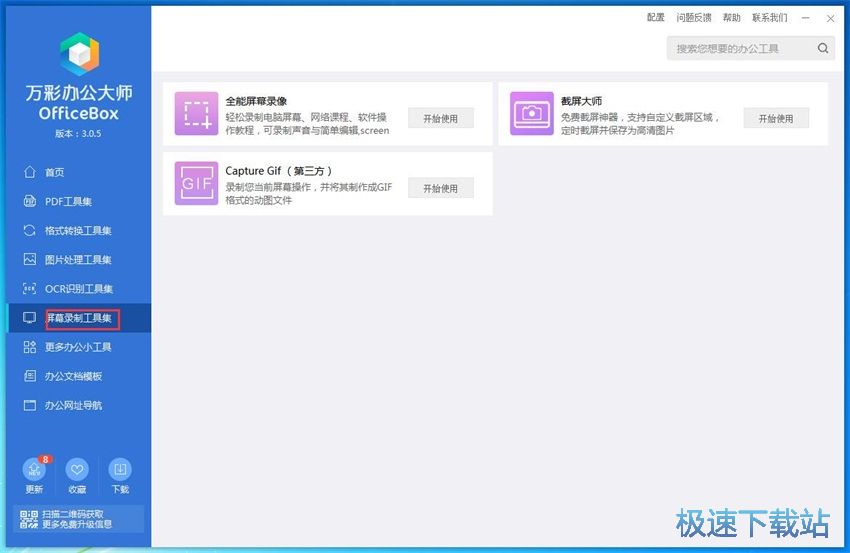Click the QR code icon
Viewport: 850px width, 553px height.
29,519
